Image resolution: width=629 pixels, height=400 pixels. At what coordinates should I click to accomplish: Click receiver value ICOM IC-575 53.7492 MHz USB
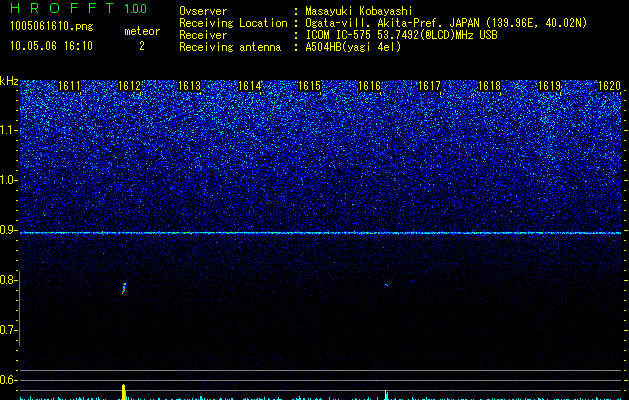click(x=401, y=35)
